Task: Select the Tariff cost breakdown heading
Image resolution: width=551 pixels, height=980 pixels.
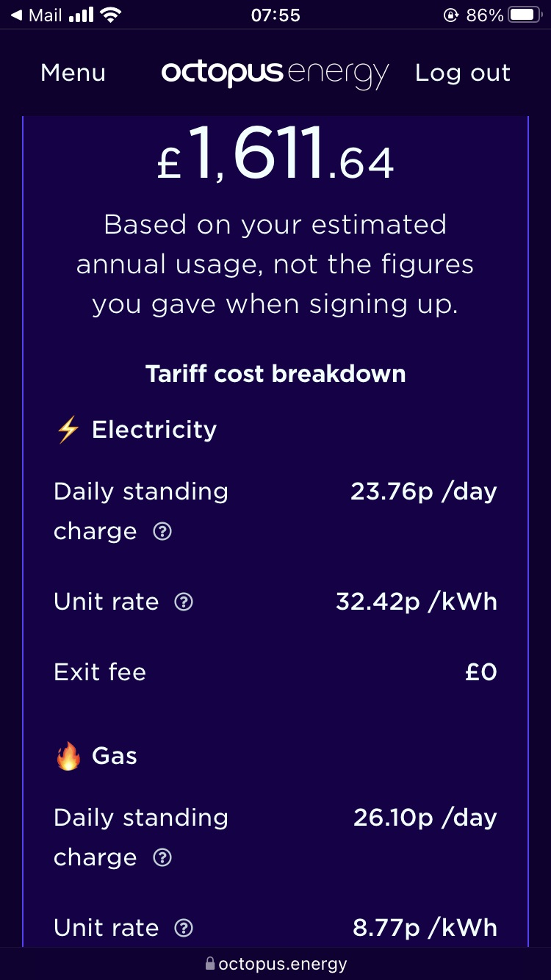Action: [x=275, y=374]
